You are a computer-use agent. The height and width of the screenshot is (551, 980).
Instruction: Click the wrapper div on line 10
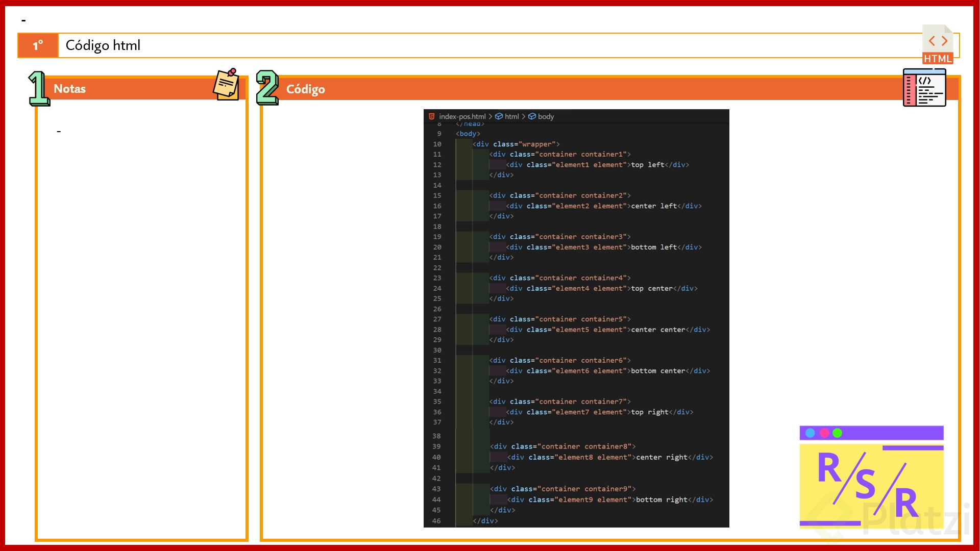(x=516, y=144)
